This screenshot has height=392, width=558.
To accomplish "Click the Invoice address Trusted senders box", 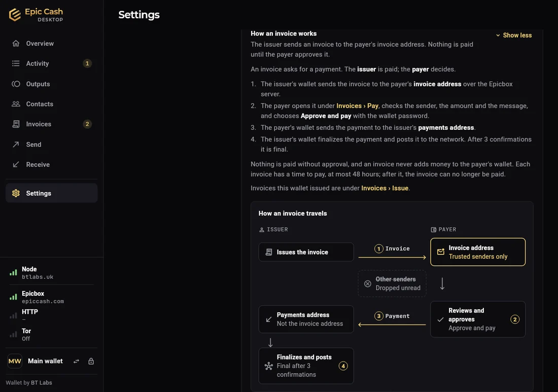I will click(478, 252).
